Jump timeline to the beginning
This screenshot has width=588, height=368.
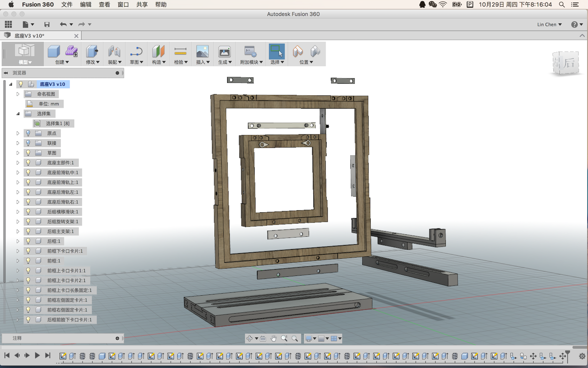7,355
